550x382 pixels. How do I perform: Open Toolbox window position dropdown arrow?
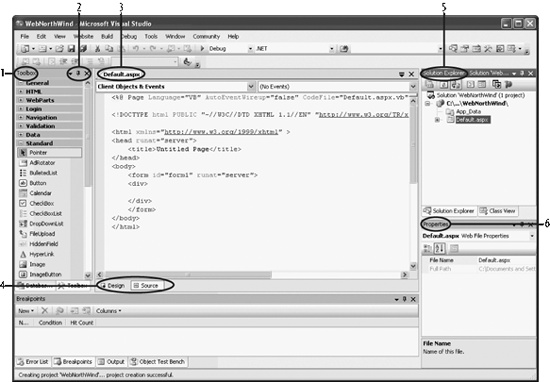[x=71, y=74]
